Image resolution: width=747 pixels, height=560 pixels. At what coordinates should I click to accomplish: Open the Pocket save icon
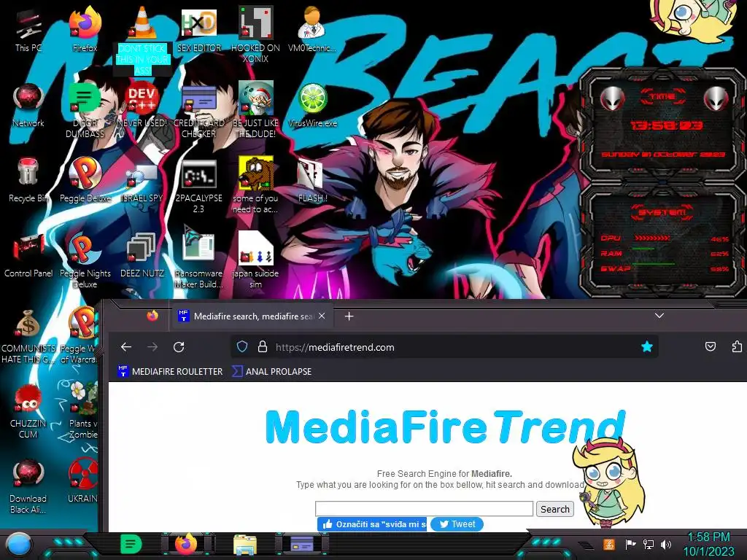coord(711,346)
